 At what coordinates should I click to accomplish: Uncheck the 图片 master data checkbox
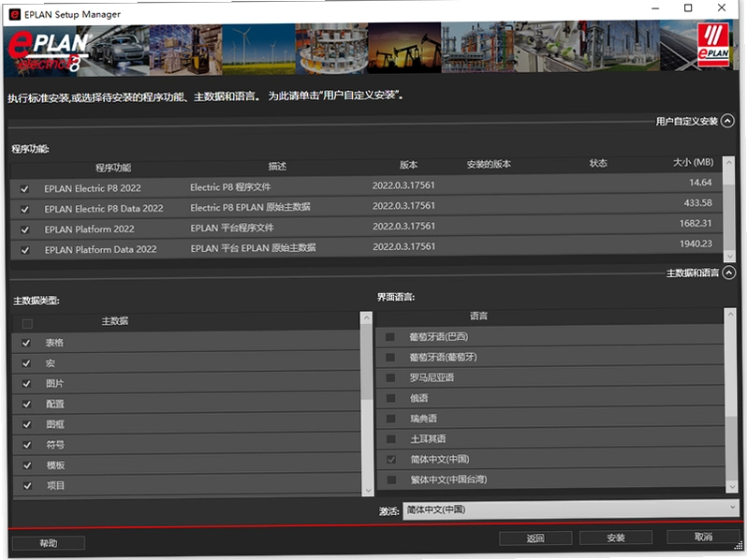point(26,384)
